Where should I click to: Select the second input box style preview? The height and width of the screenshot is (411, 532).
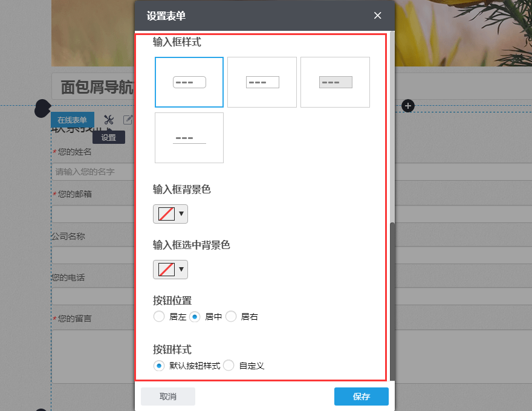click(262, 82)
